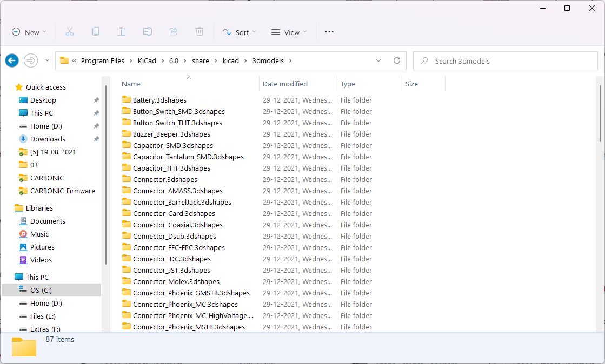Image resolution: width=605 pixels, height=364 pixels.
Task: Open the recent locations dropdown arrow
Action: 47,60
